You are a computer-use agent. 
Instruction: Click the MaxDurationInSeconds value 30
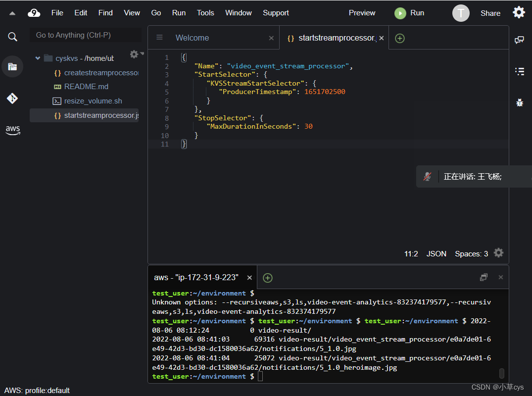pos(308,127)
